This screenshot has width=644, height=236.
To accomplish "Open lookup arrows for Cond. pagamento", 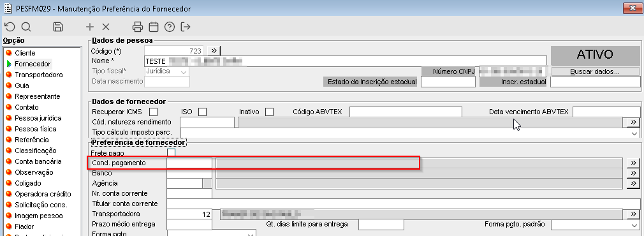I will 634,163.
